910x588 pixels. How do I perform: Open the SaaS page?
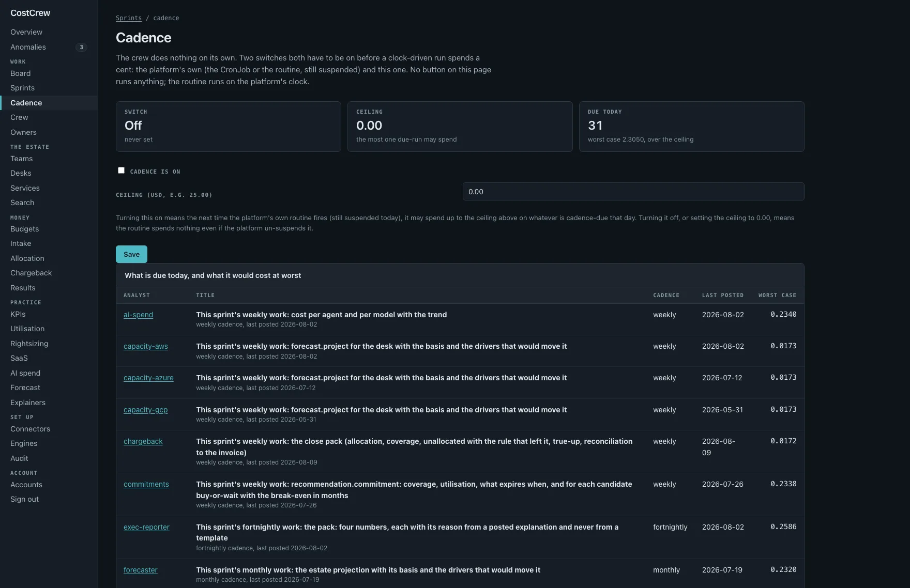point(49,358)
